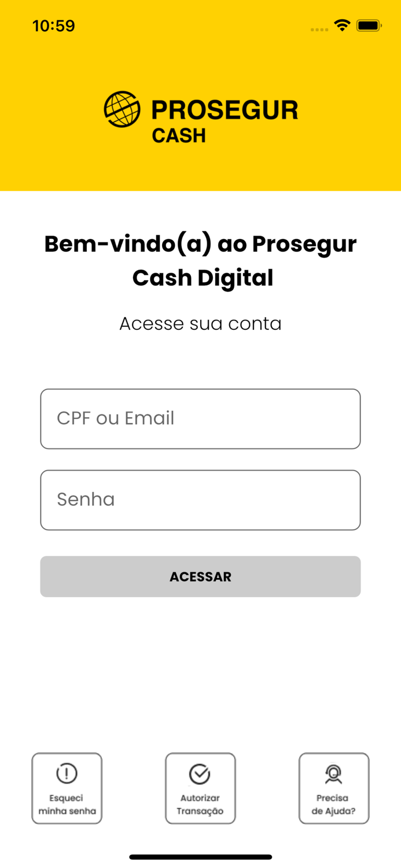Select the Autorizar Transação shortcut card
401x868 pixels.
pos(200,788)
